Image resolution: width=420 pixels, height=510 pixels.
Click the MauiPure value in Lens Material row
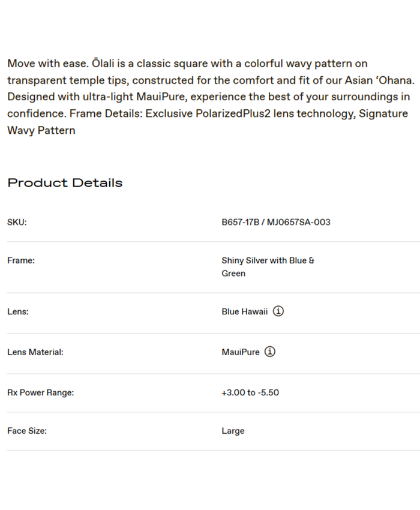coord(240,352)
